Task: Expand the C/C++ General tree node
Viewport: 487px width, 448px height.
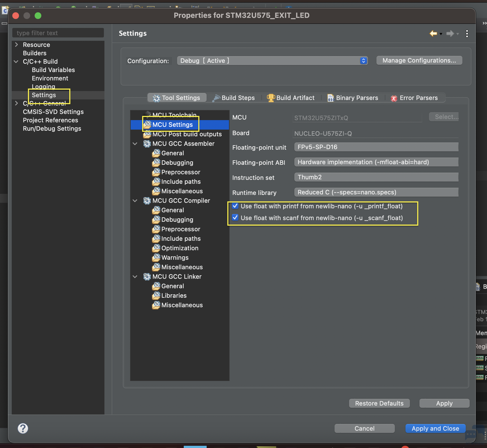Action: coord(16,103)
